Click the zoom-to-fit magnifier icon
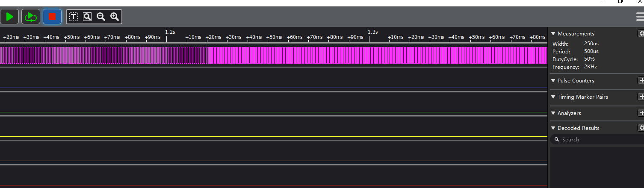Screen dimensions: 644x188 (x=87, y=17)
